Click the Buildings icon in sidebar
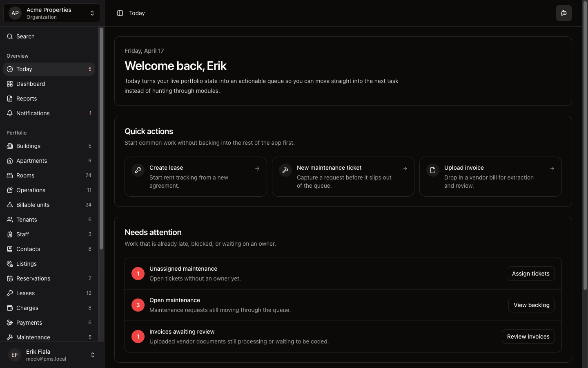The width and height of the screenshot is (588, 368). coord(10,146)
